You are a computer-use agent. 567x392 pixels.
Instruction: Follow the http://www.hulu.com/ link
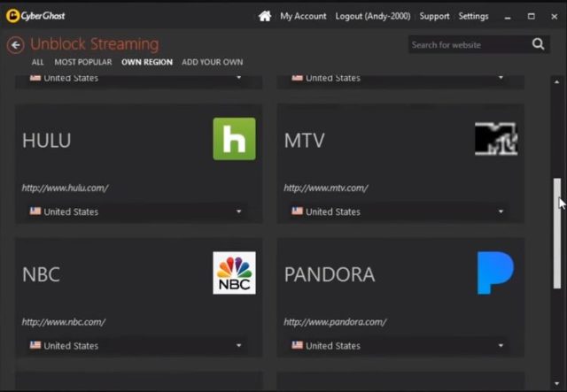(x=65, y=188)
